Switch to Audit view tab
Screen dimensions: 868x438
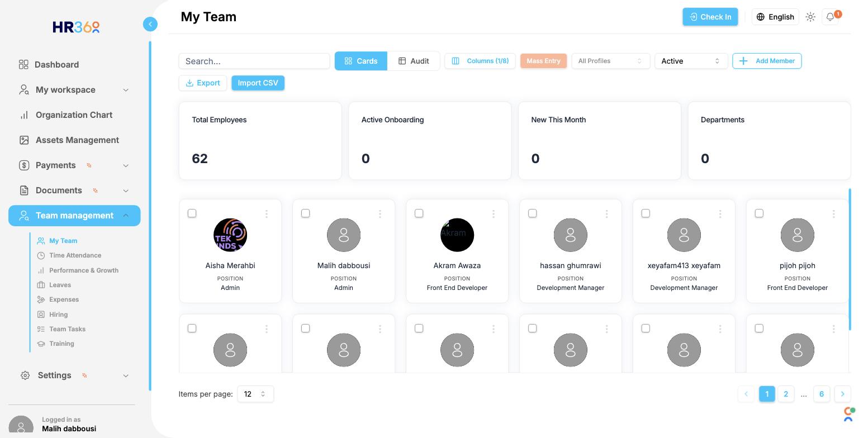pos(414,61)
